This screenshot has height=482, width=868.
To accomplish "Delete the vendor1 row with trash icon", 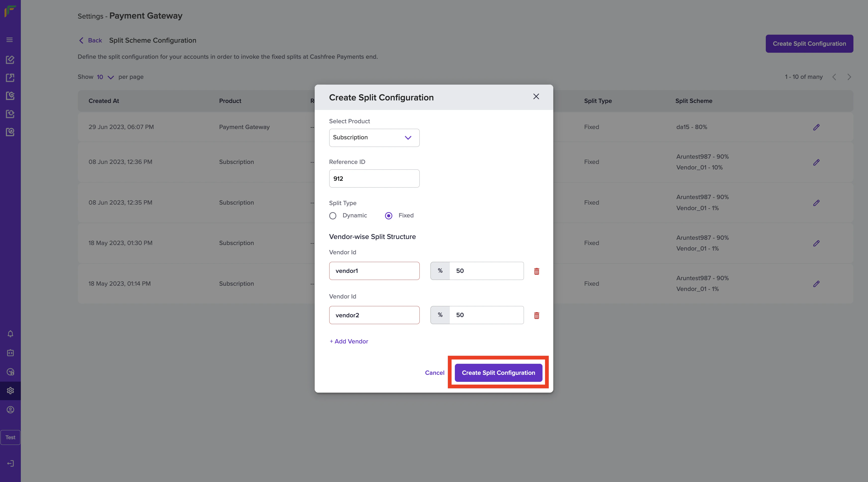I will pyautogui.click(x=536, y=271).
